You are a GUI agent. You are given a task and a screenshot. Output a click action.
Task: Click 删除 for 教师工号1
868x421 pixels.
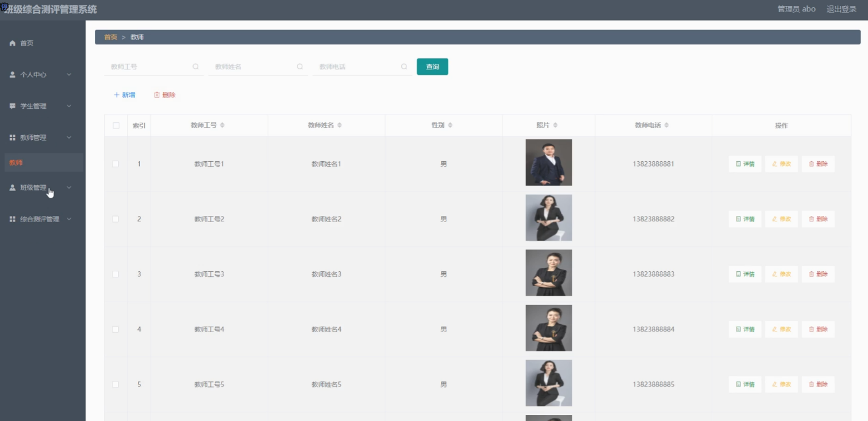click(818, 164)
